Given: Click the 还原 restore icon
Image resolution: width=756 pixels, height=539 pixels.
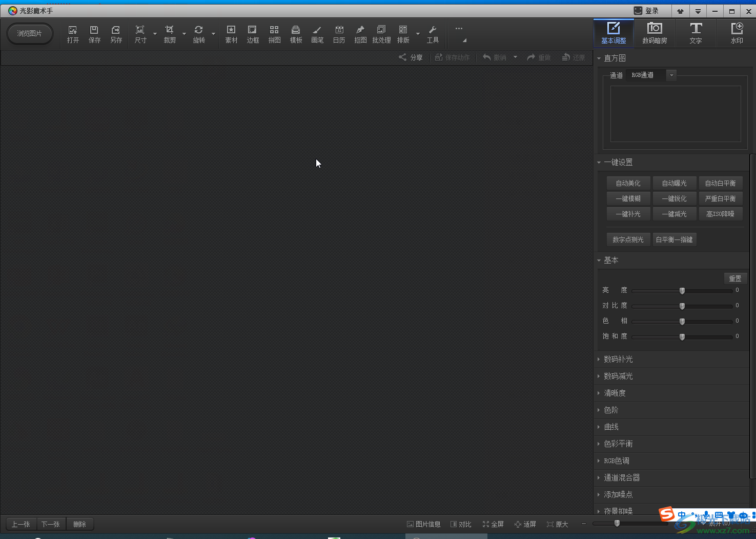Looking at the screenshot, I should pos(574,57).
